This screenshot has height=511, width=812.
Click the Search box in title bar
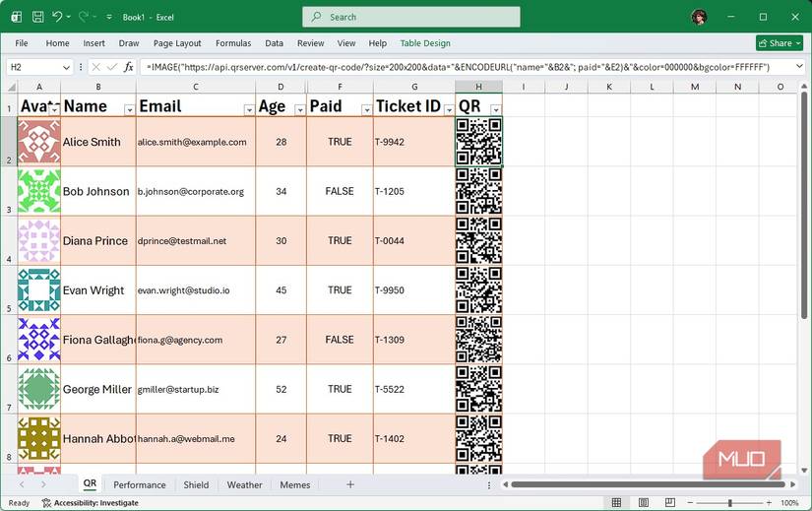pos(411,17)
